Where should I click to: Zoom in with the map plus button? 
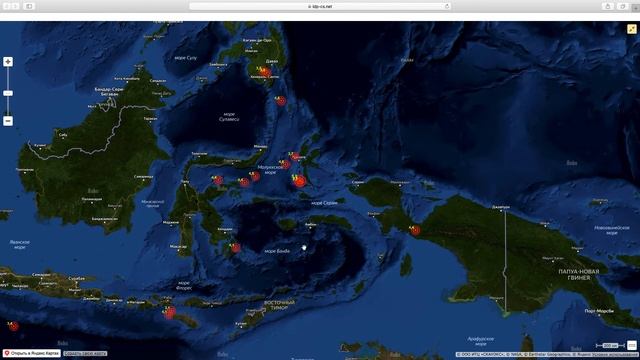tap(8, 62)
